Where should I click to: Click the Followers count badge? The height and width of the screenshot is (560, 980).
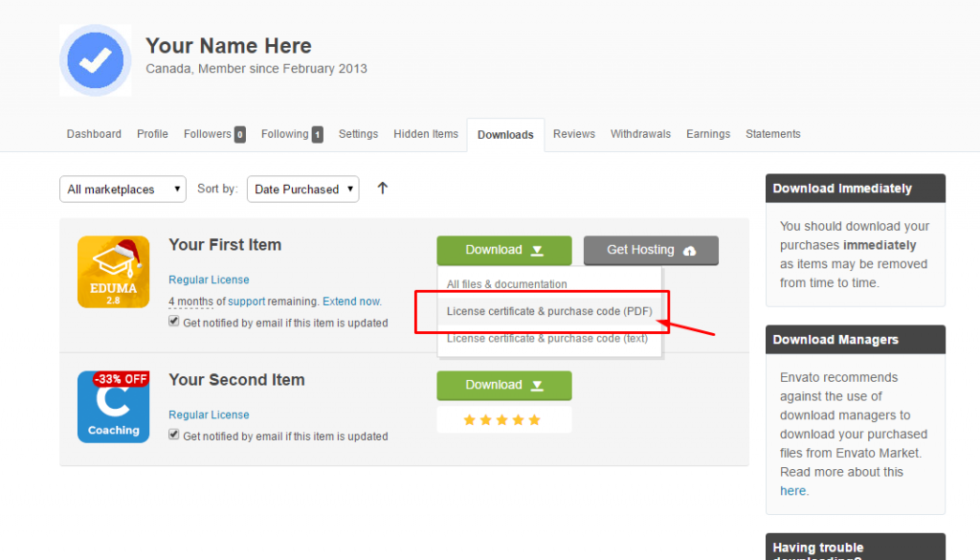click(237, 133)
